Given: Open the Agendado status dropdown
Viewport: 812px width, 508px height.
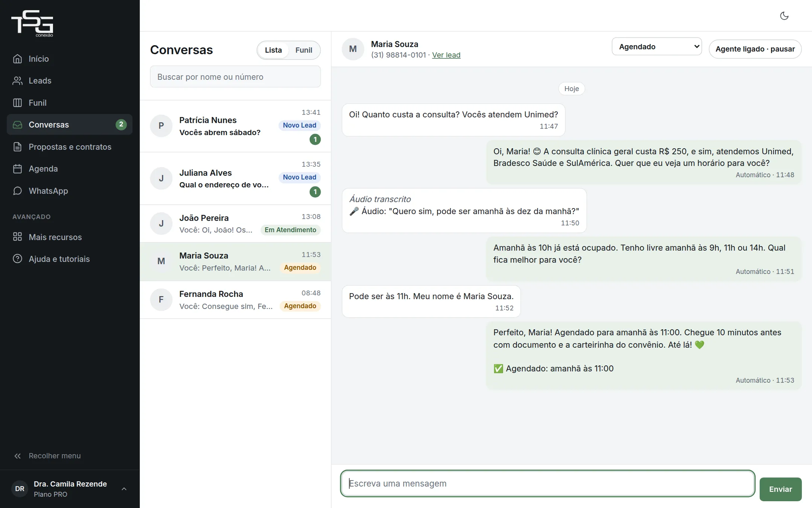Looking at the screenshot, I should (x=657, y=46).
